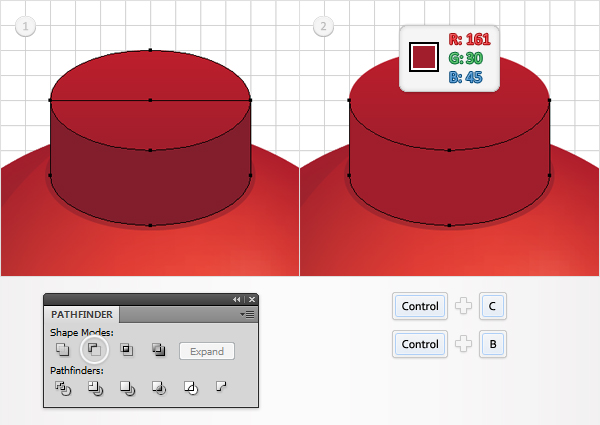Image resolution: width=600 pixels, height=425 pixels.
Task: Click the Exclude shape mode icon
Action: [x=159, y=349]
